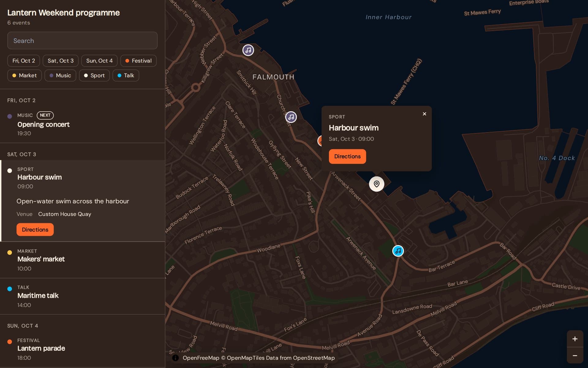
Task: Open the Opening concert event
Action: click(x=83, y=124)
